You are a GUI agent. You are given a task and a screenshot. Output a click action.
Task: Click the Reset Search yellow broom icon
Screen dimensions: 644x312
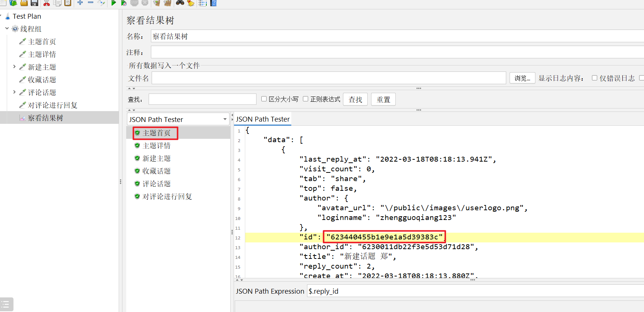tap(191, 3)
